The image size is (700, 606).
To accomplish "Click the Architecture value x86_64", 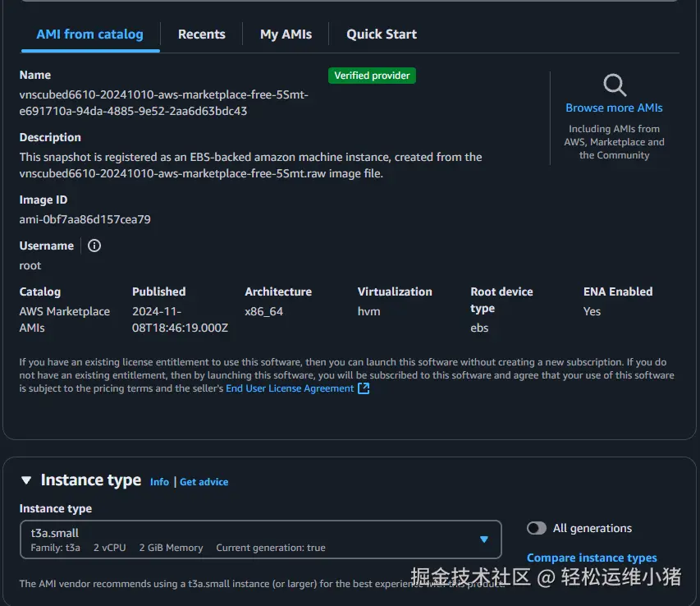I will pyautogui.click(x=264, y=312).
